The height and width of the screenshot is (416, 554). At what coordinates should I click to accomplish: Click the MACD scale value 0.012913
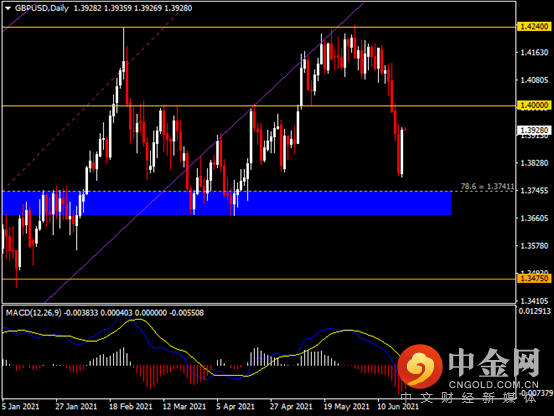[534, 311]
